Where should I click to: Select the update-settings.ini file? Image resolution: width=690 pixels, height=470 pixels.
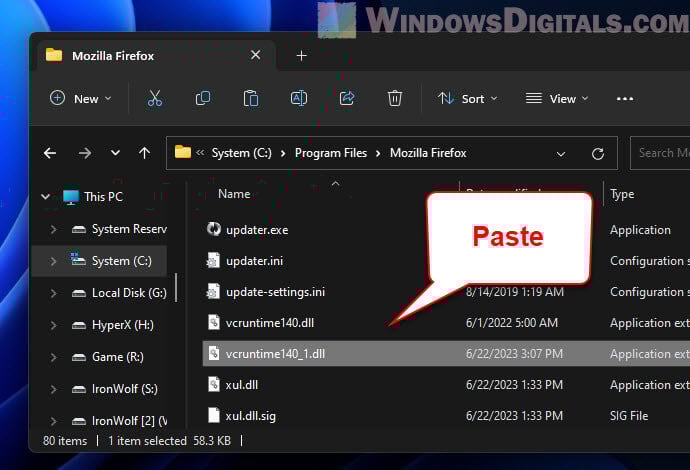[275, 292]
